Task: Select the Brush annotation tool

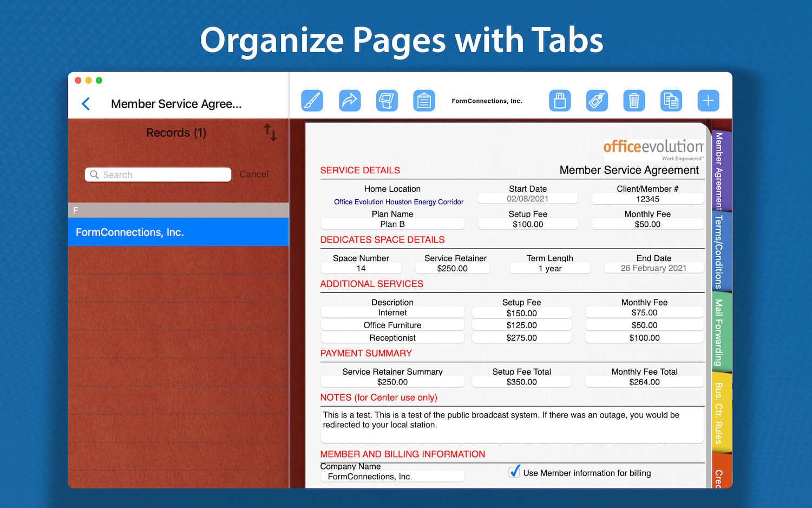Action: pyautogui.click(x=312, y=100)
